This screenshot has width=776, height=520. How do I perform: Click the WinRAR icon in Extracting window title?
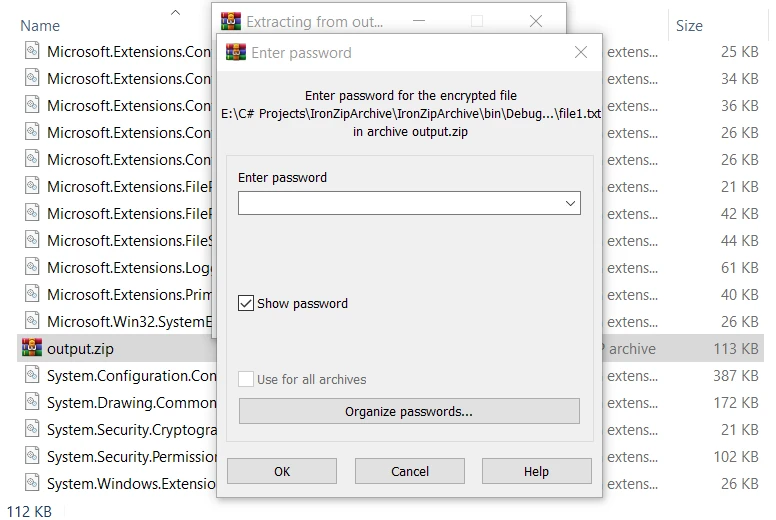point(231,21)
